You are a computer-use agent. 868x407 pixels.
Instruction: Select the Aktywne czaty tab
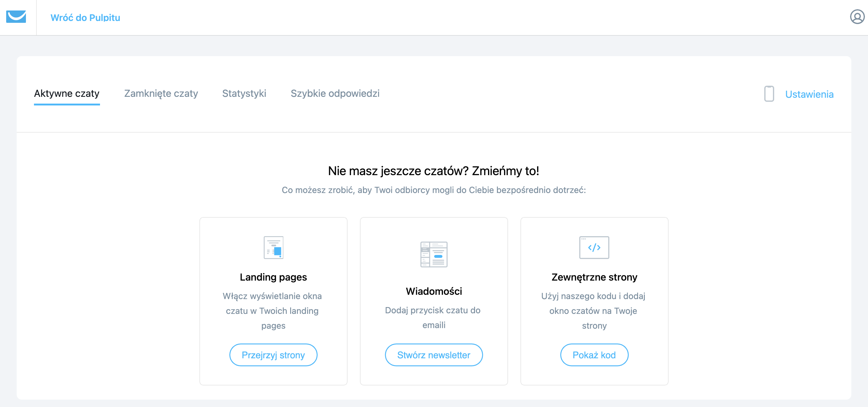click(67, 94)
